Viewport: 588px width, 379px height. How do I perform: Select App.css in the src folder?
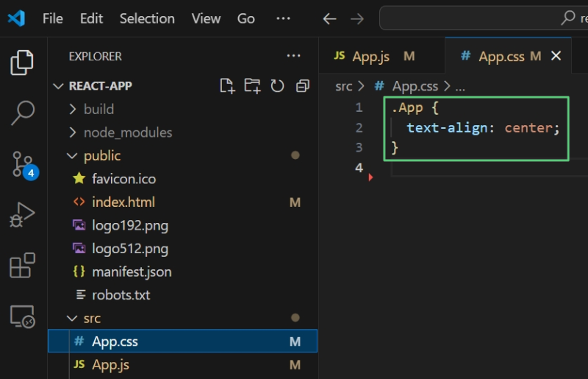[182, 341]
